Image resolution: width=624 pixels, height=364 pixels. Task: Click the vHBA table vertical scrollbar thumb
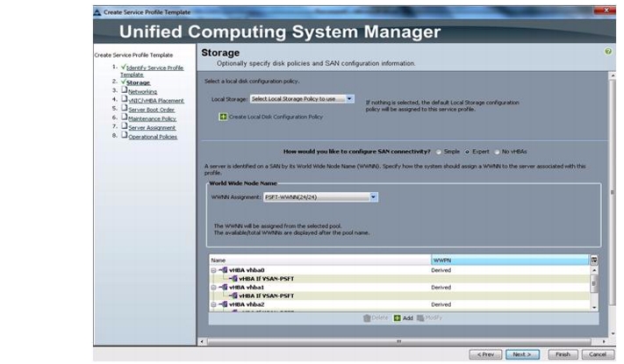594,283
